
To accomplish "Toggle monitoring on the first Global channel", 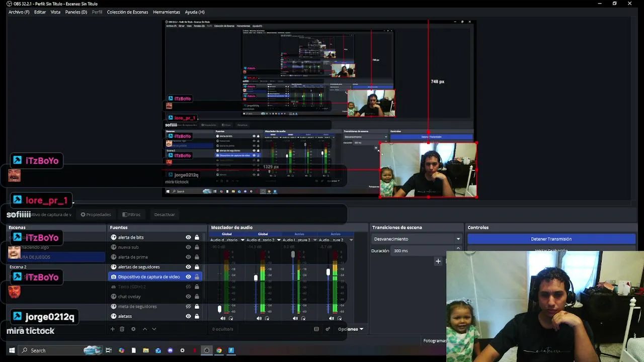I will point(231,318).
